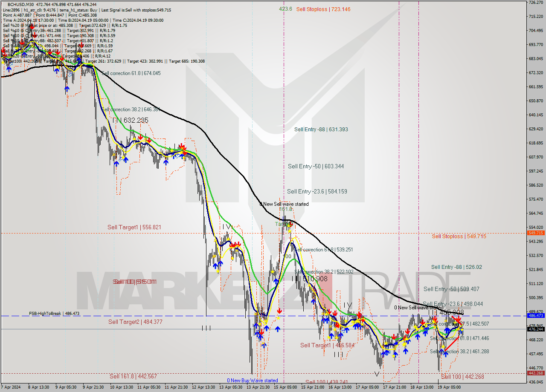The height and width of the screenshot is (392, 546).
Task: Click 'Sell 100 | 442.268' label
Action: click(x=462, y=377)
